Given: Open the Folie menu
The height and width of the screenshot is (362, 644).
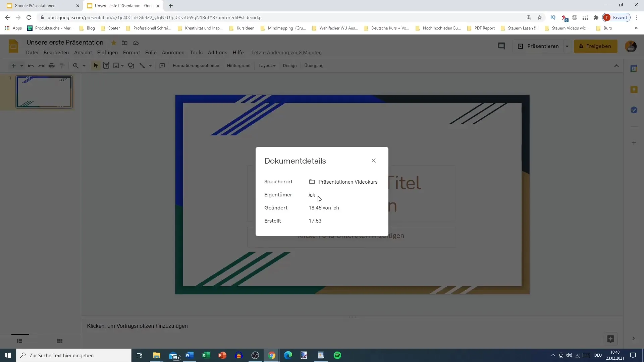Looking at the screenshot, I should [151, 52].
